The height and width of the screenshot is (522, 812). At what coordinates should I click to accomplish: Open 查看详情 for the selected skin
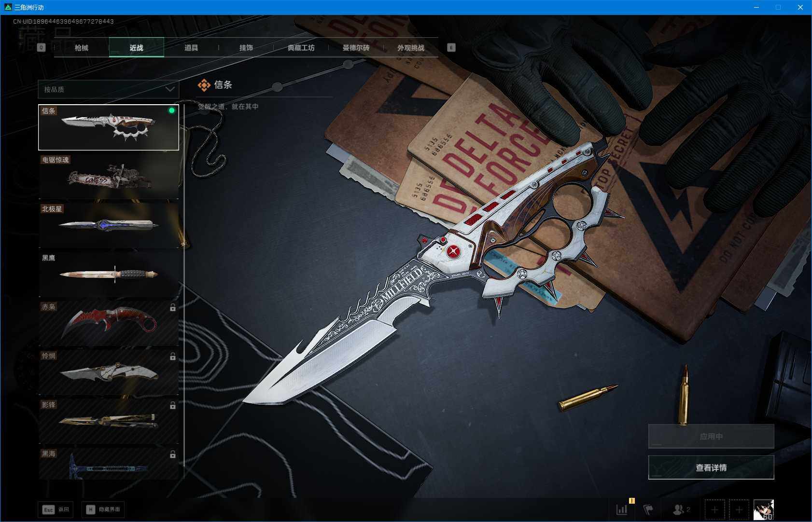point(711,467)
